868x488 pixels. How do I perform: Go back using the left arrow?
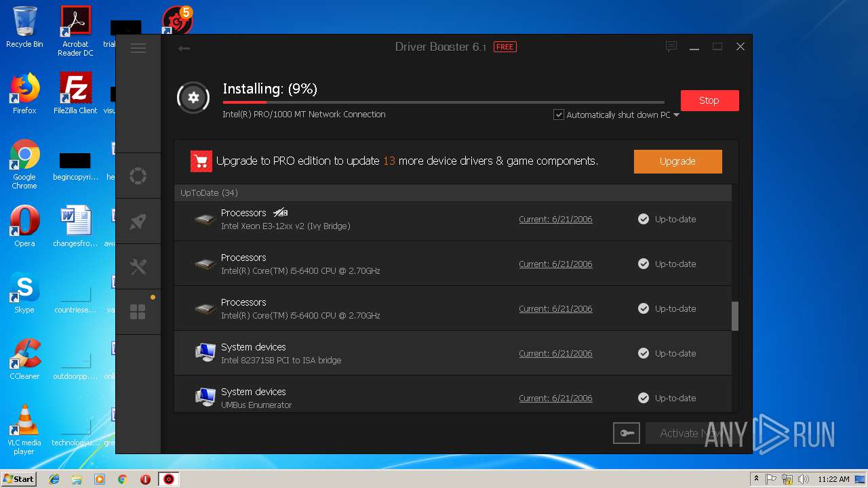click(x=184, y=48)
